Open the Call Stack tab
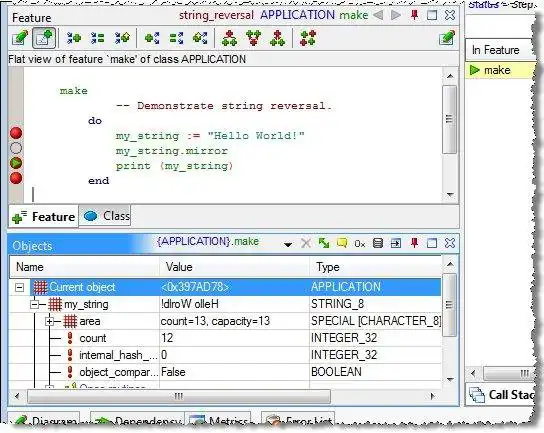The image size is (544, 433). tap(501, 395)
